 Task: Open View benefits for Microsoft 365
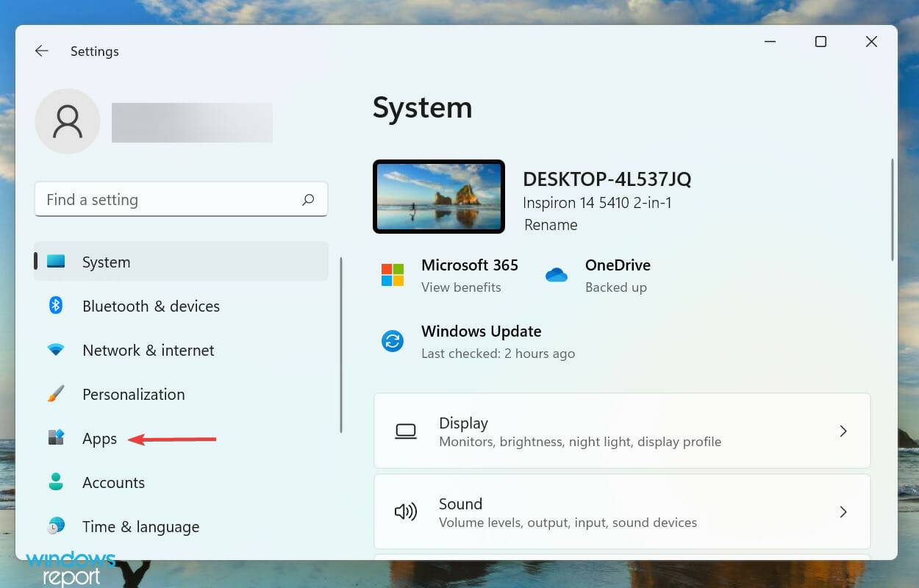[x=461, y=287]
